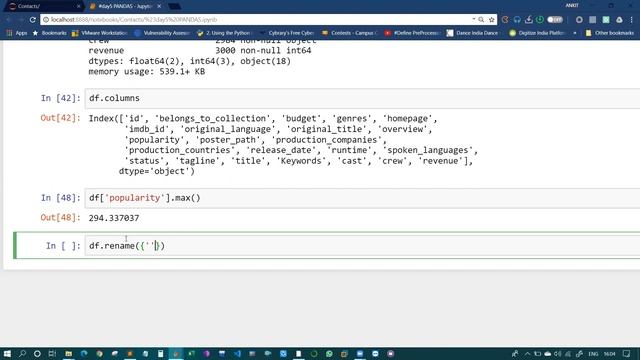Screen dimensions: 640x360
Task: Open Excel from the taskbar
Action: [191, 353]
